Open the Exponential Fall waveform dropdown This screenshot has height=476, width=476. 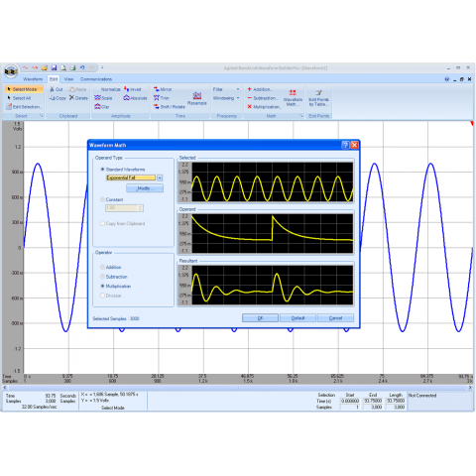tap(160, 178)
